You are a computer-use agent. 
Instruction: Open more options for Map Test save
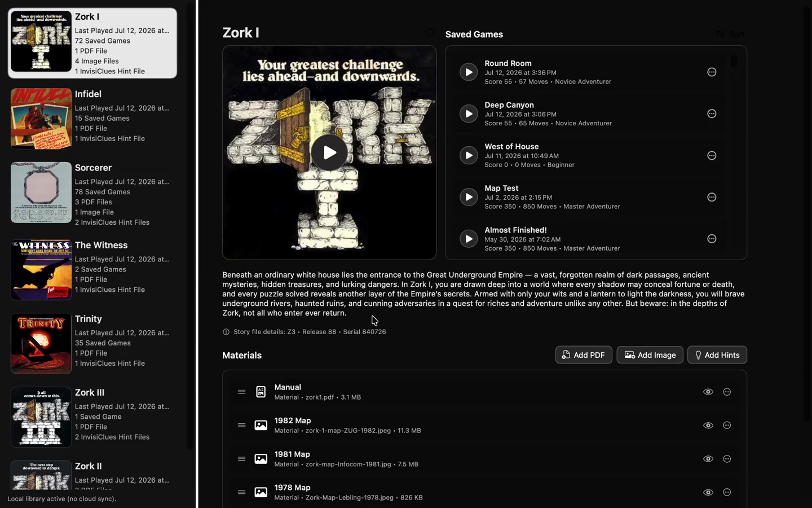(712, 197)
